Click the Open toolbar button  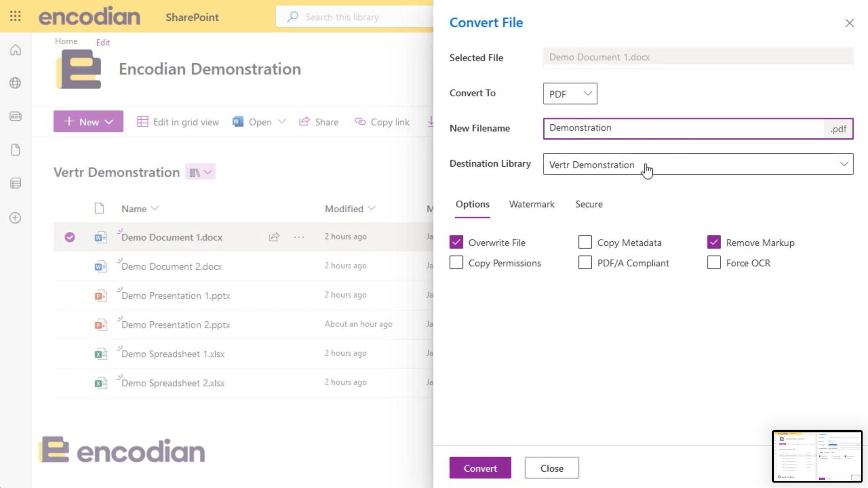pos(252,122)
